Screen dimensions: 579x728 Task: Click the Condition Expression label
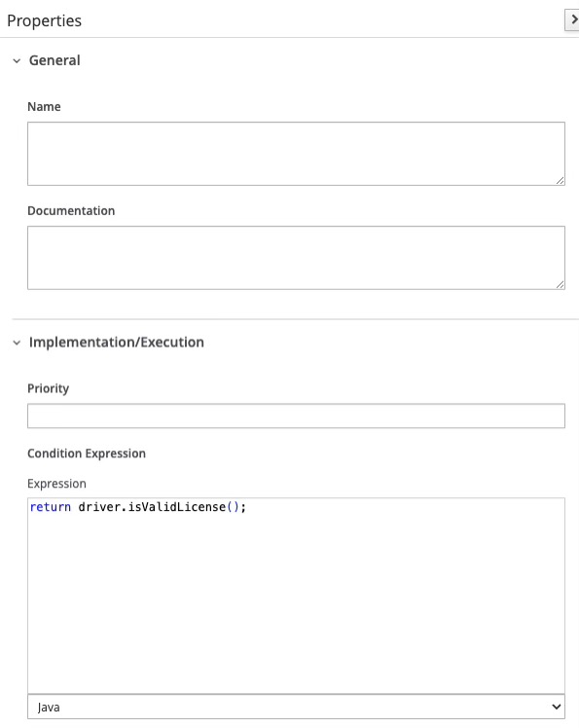pyautogui.click(x=87, y=454)
